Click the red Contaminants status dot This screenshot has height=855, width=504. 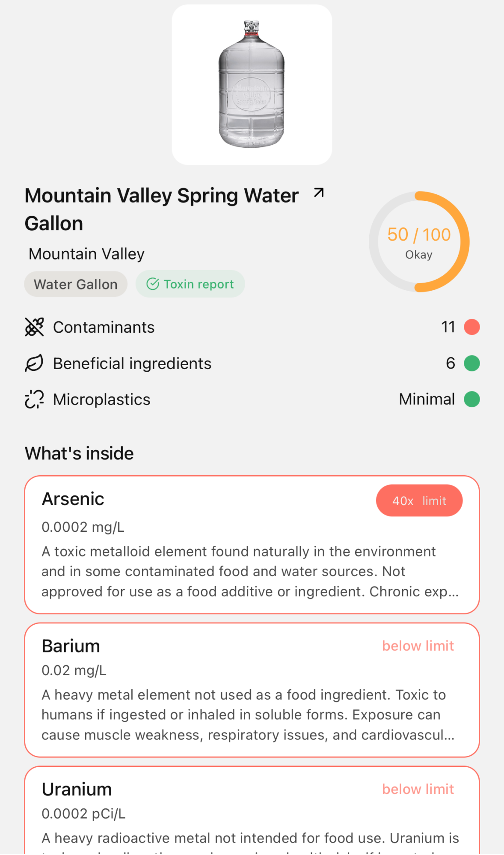(x=471, y=327)
